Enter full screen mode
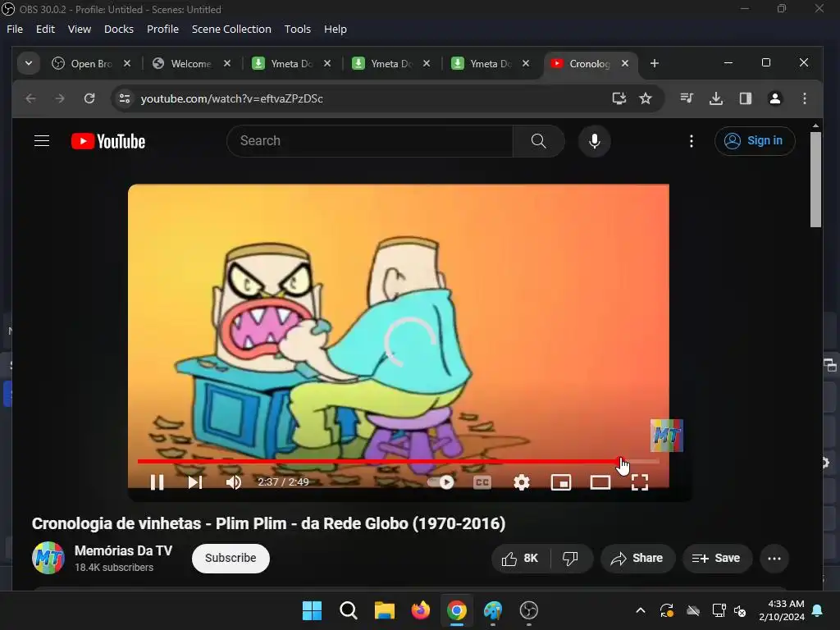Image resolution: width=840 pixels, height=630 pixels. pyautogui.click(x=640, y=482)
